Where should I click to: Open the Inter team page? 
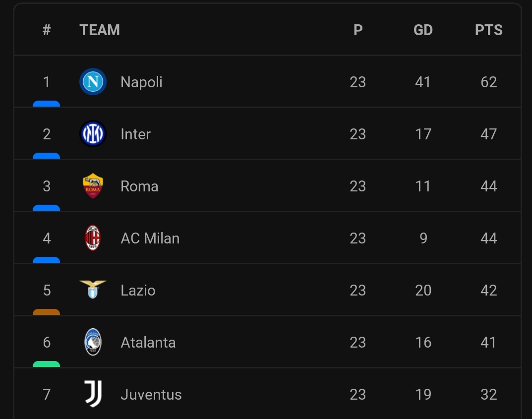tap(135, 134)
